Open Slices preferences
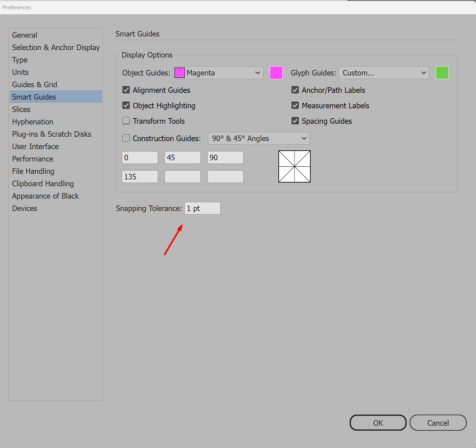The width and height of the screenshot is (476, 448). (56, 109)
